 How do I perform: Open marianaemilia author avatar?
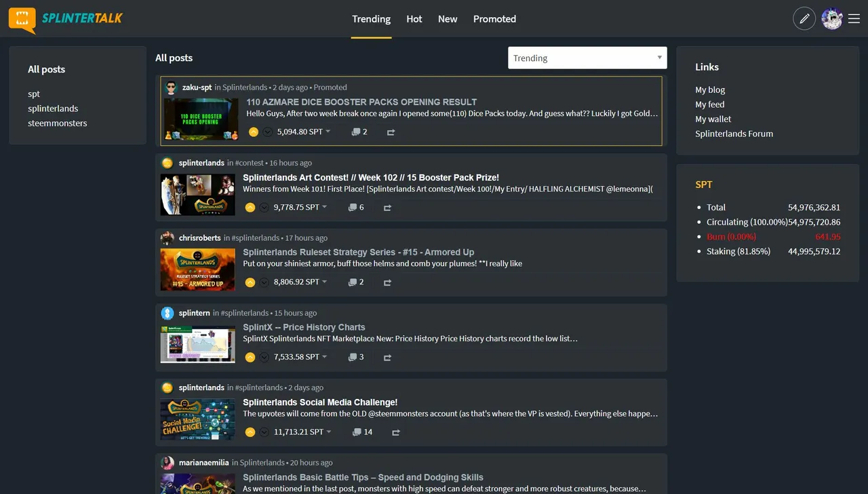coord(167,463)
